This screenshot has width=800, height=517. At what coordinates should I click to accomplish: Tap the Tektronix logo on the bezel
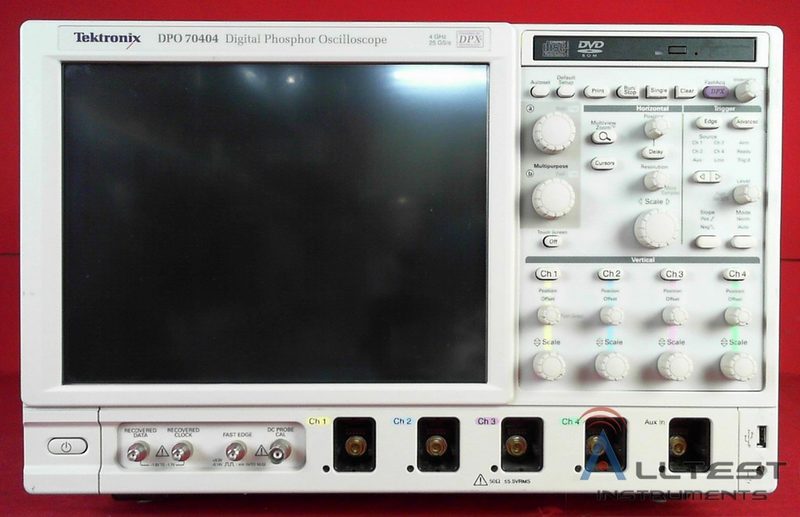pyautogui.click(x=107, y=38)
